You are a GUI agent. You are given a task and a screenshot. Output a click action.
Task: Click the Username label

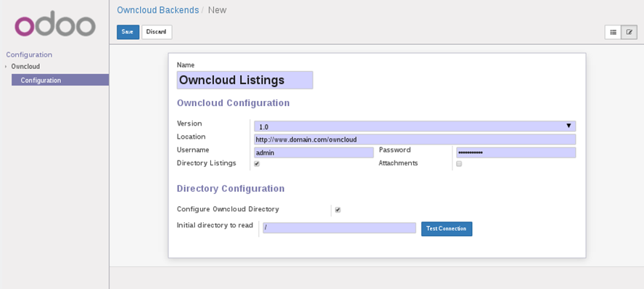pos(193,150)
